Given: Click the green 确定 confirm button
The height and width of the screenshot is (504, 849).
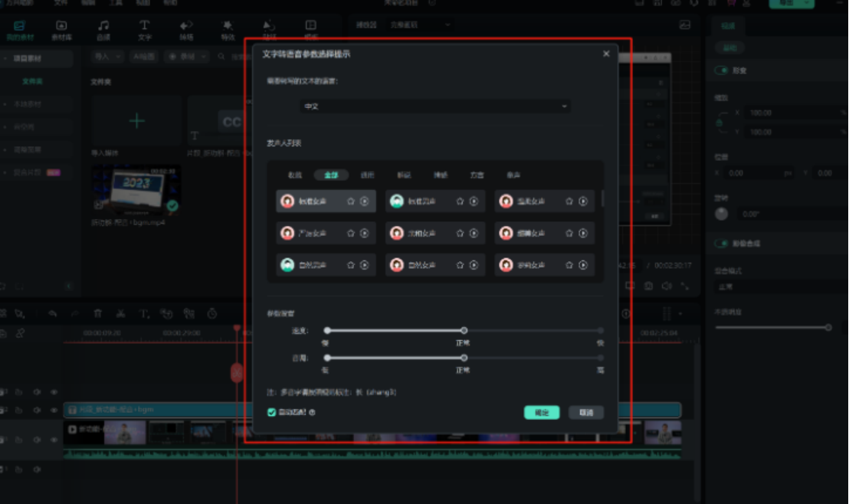Looking at the screenshot, I should 542,413.
